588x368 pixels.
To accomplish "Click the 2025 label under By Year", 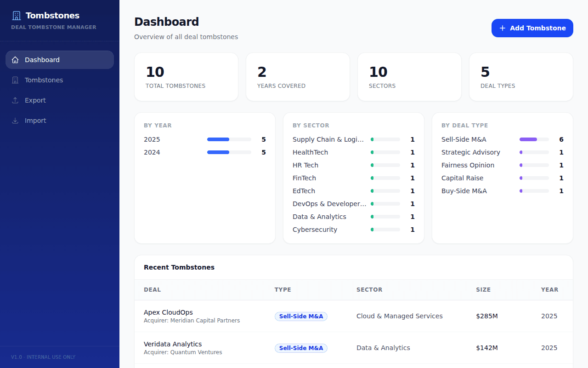I will tap(152, 139).
